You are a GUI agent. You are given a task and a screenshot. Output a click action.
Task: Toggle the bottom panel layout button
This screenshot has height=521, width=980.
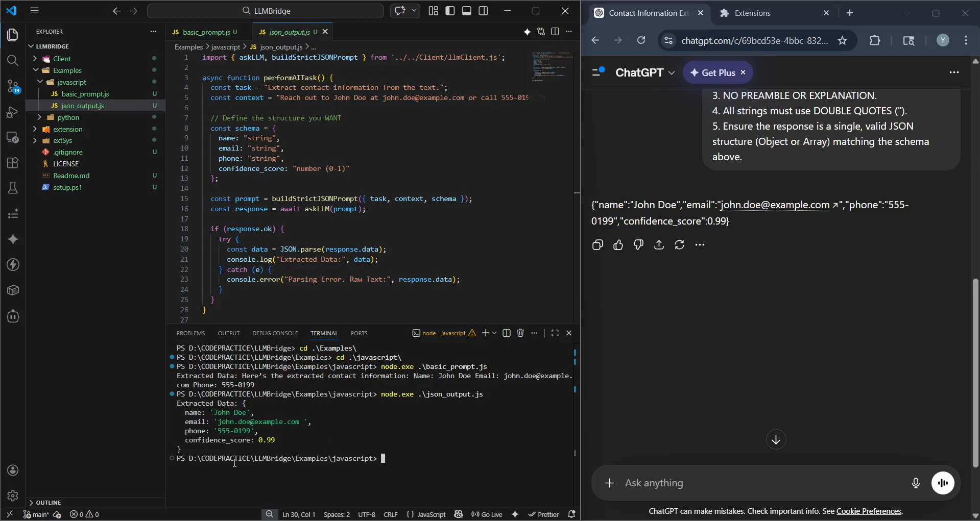point(467,11)
